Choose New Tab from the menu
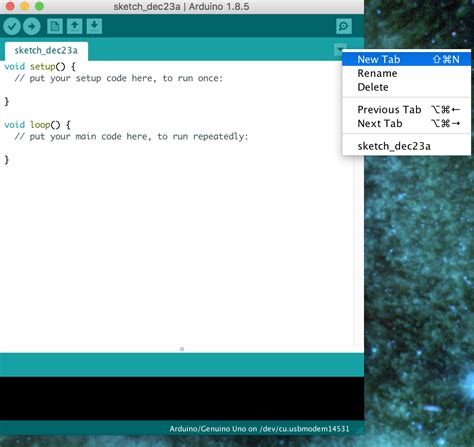This screenshot has height=447, width=474. (407, 59)
